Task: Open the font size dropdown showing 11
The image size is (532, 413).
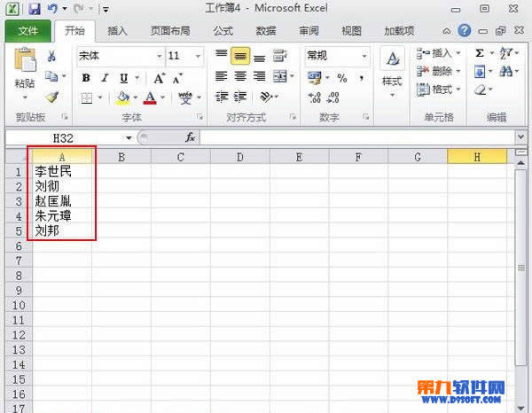Action: (x=198, y=56)
